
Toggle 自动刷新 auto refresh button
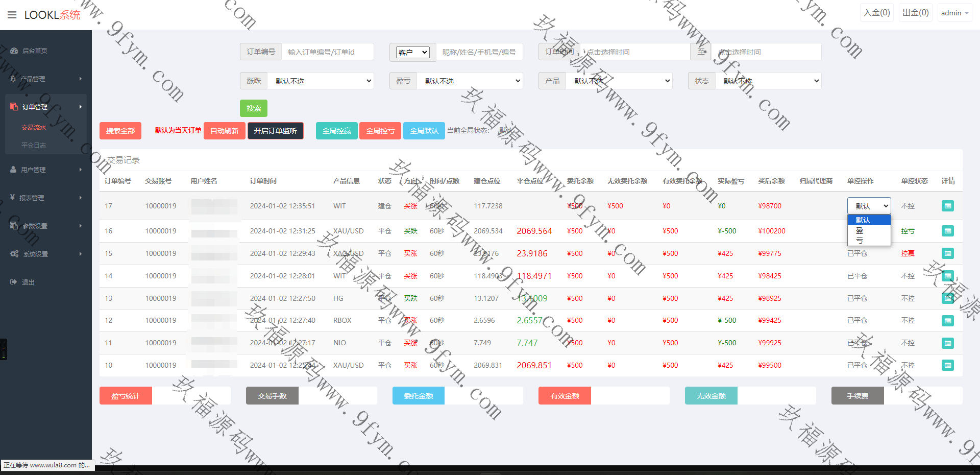[224, 131]
